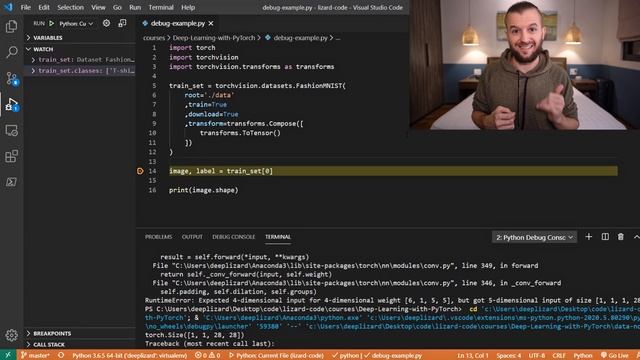Open the Explorer view in activity bar
Screen dimensions: 640x360
point(11,27)
